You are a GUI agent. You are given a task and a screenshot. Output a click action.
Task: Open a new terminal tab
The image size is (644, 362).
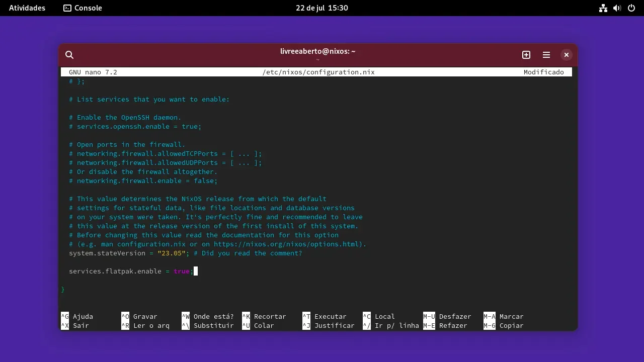click(x=526, y=55)
